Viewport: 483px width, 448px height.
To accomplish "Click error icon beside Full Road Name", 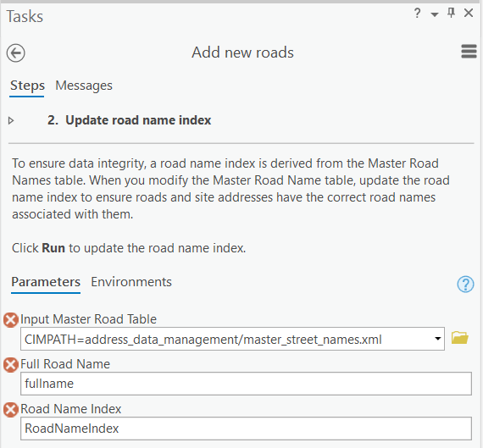I will pyautogui.click(x=11, y=365).
